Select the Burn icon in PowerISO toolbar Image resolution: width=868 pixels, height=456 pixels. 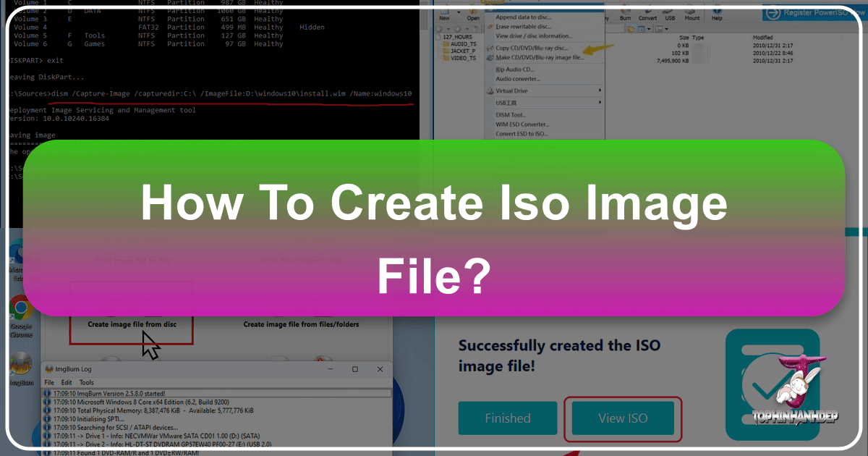[x=624, y=13]
